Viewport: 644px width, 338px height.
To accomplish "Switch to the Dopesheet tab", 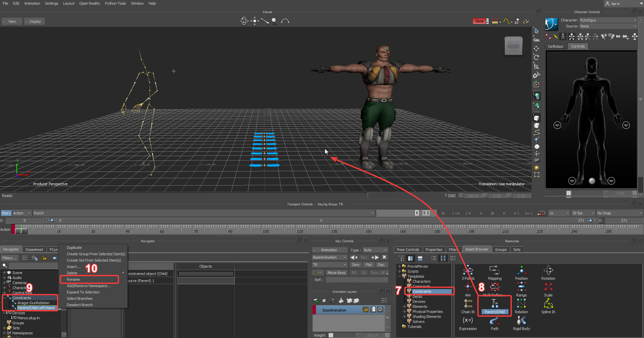I will click(34, 250).
